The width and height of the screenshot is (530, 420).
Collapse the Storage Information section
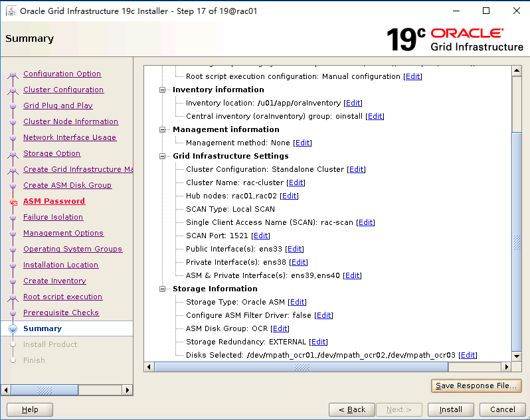coord(163,289)
